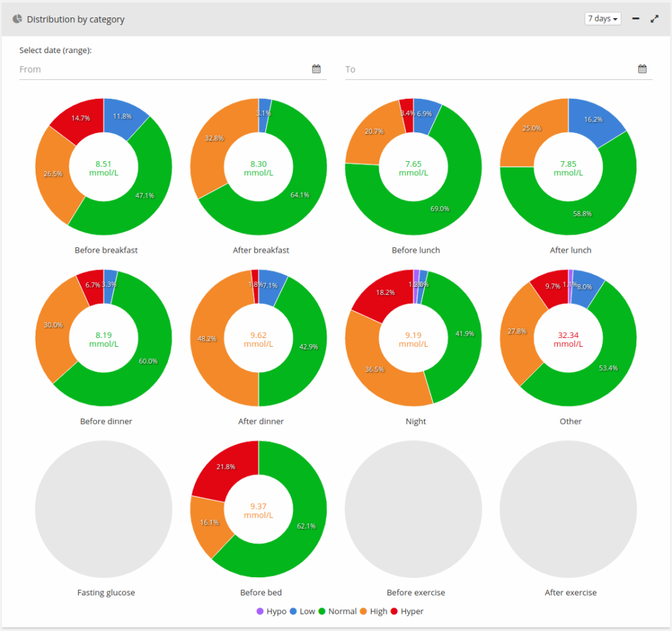
Task: Expand the panel to fullscreen with the arrows icon
Action: tap(655, 19)
